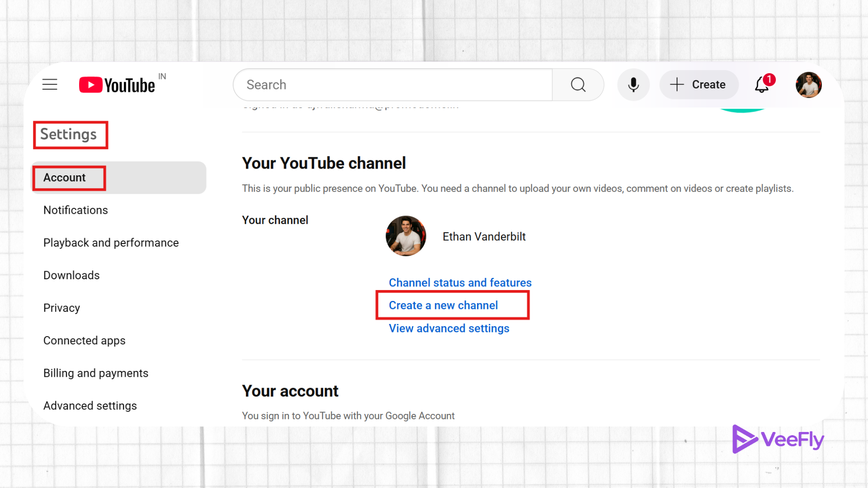Click the YouTube logo to go home
The width and height of the screenshot is (868, 488).
click(x=117, y=84)
